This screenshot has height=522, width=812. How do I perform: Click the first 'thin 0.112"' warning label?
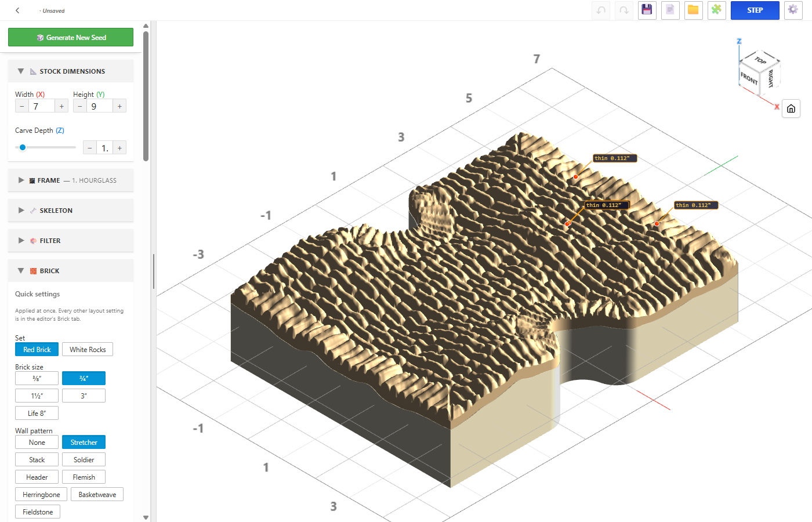click(615, 158)
